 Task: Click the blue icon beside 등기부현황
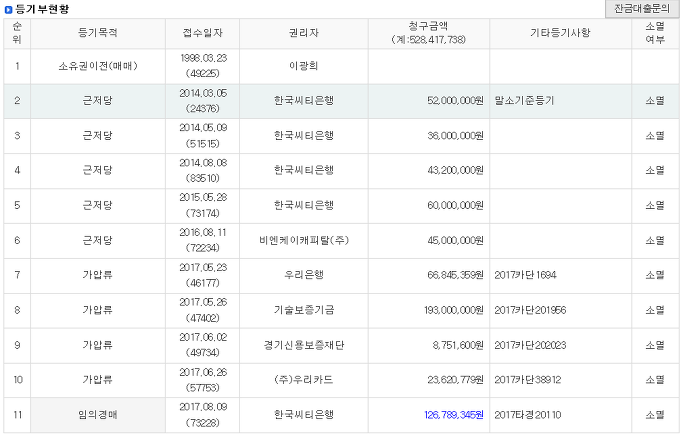tap(8, 9)
